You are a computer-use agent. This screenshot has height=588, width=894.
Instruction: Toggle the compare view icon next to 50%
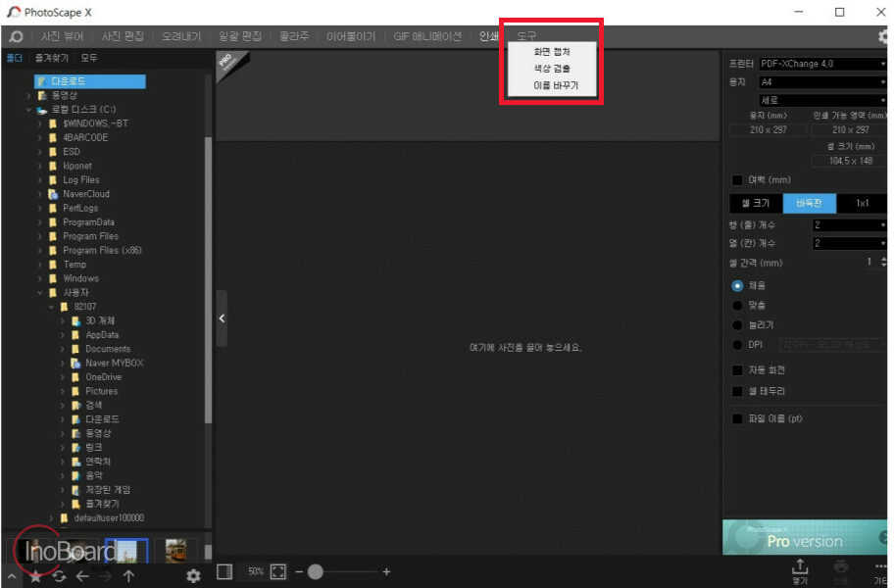point(224,571)
